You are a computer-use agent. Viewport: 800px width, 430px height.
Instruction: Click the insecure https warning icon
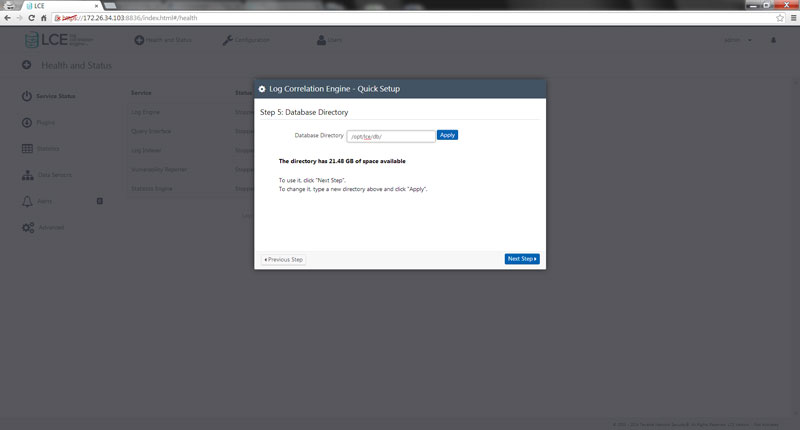click(x=58, y=18)
